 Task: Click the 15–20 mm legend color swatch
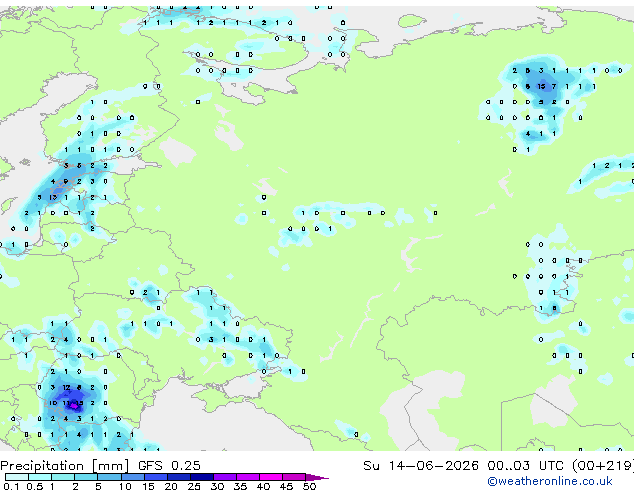[155, 477]
